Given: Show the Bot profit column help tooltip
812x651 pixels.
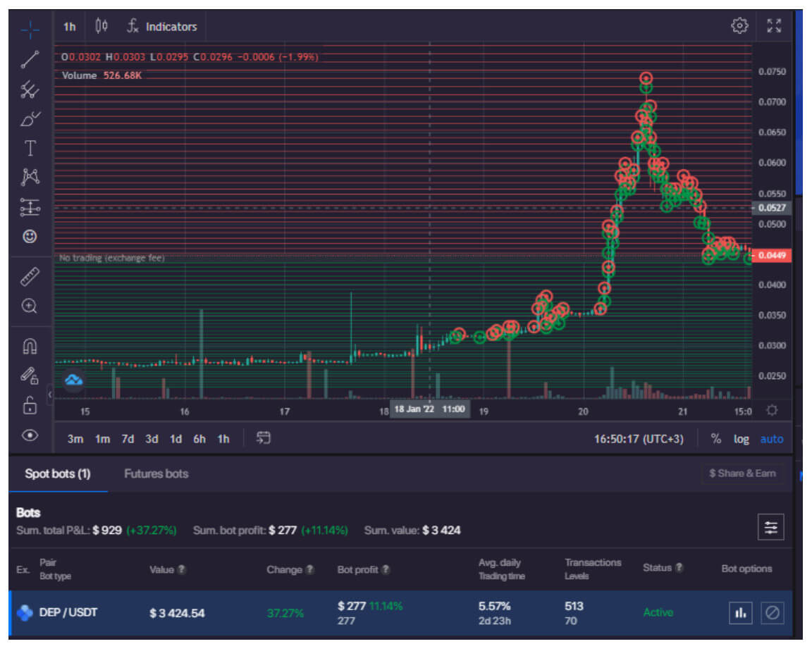Looking at the screenshot, I should click(x=386, y=569).
